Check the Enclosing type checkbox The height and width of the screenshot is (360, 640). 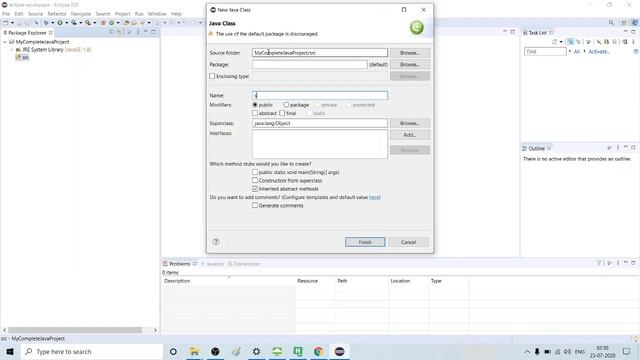click(x=212, y=76)
